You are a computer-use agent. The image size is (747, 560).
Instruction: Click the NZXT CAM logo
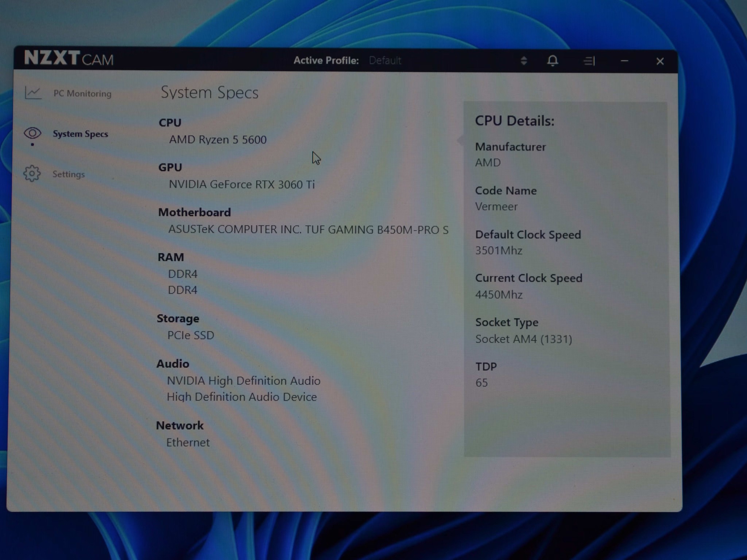click(69, 58)
